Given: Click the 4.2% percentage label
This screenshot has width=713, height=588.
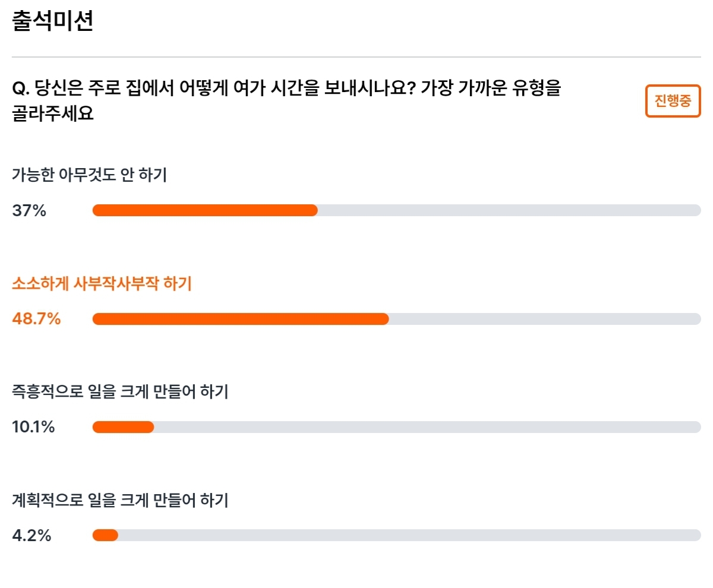Looking at the screenshot, I should [x=31, y=536].
